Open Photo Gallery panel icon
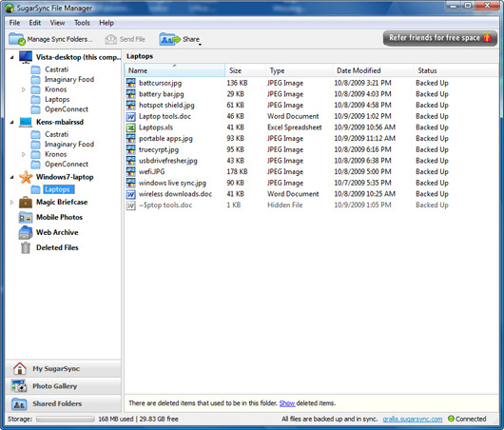This screenshot has width=504, height=430. (19, 386)
